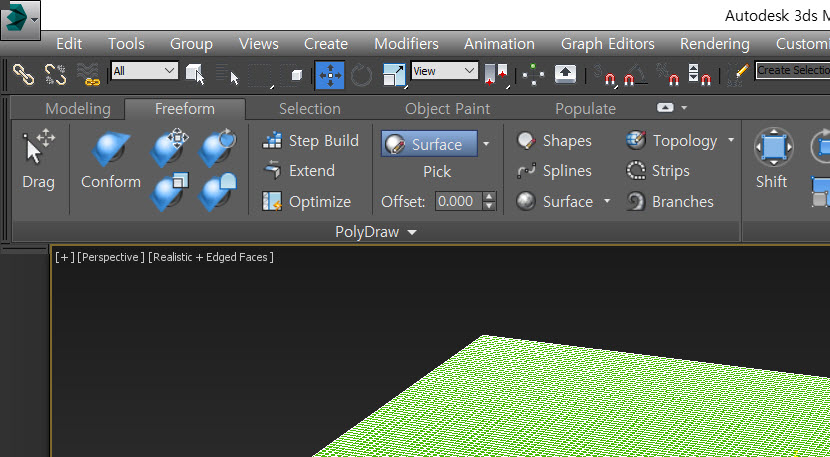Open the All selection filter dropdown
This screenshot has width=830, height=457.
tap(144, 70)
